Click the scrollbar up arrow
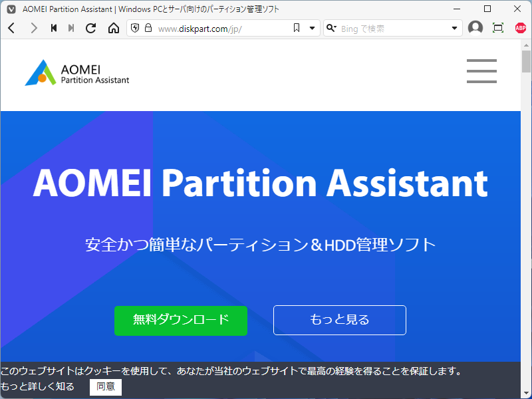Viewport: 532px width, 399px height. tap(526, 45)
